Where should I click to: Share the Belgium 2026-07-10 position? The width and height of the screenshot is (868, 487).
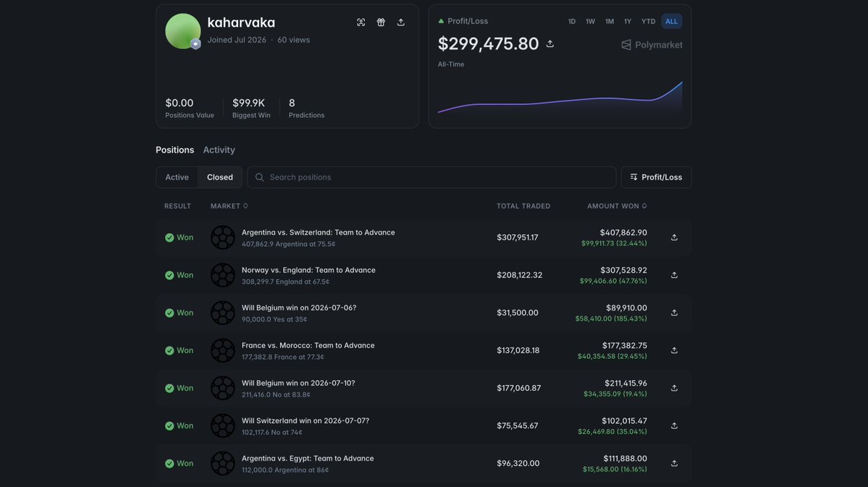click(674, 388)
